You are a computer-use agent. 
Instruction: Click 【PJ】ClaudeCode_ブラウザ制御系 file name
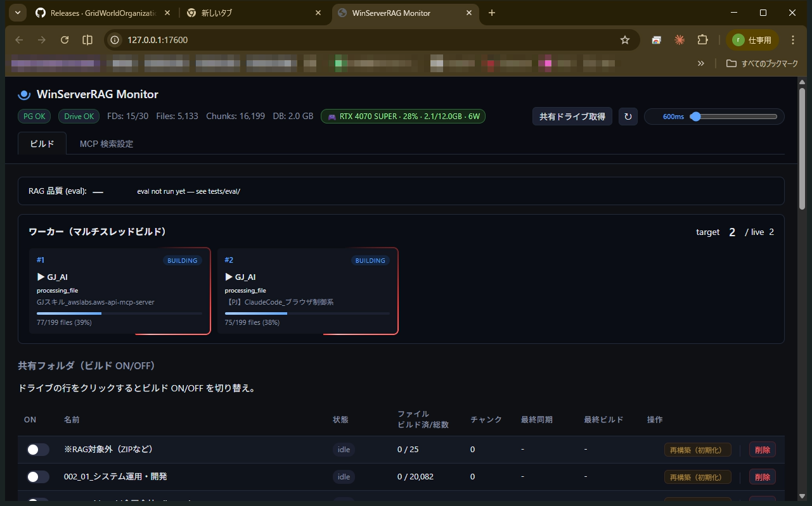[280, 302]
